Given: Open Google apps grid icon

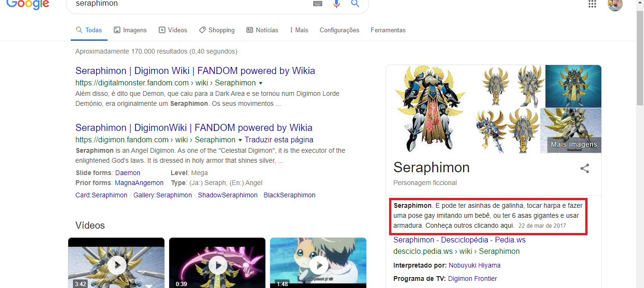Looking at the screenshot, I should pyautogui.click(x=592, y=4).
